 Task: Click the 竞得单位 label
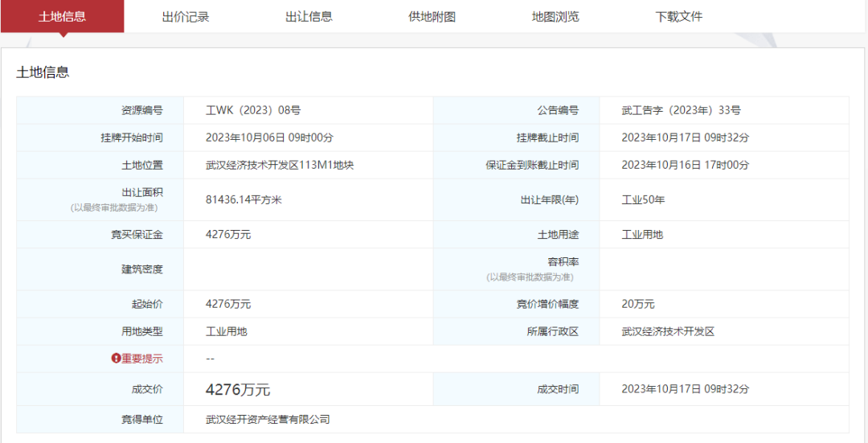(142, 420)
